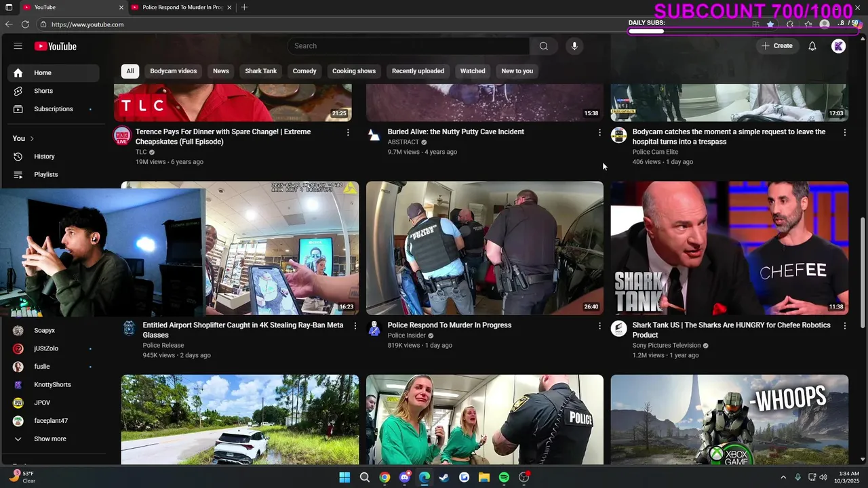Open the Police Insider channel avatar
The image size is (868, 488).
(x=374, y=329)
